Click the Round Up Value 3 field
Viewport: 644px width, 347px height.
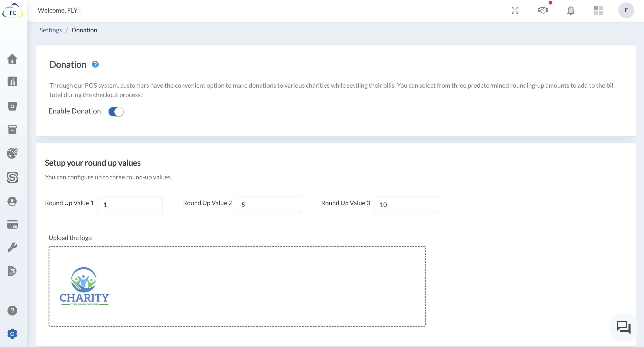[x=406, y=205]
